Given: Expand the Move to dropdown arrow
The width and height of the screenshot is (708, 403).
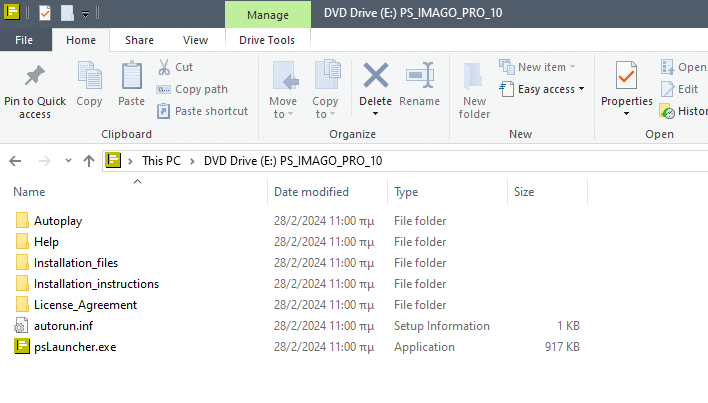Looking at the screenshot, I should click(290, 114).
